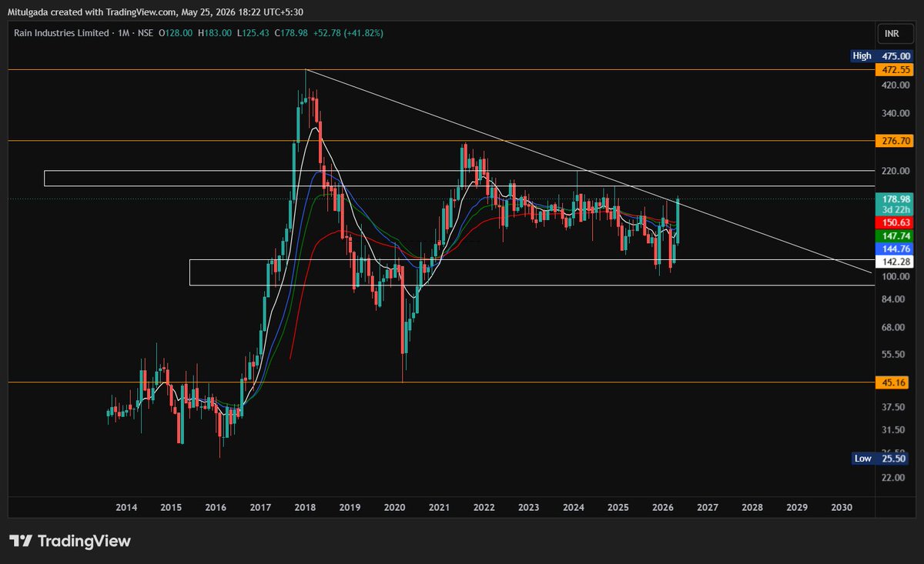Click the 2014 label on time axis
The image size is (924, 564).
click(x=126, y=508)
